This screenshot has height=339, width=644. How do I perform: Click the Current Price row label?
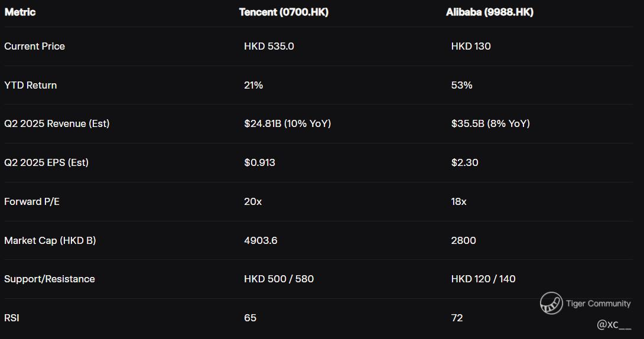[35, 46]
